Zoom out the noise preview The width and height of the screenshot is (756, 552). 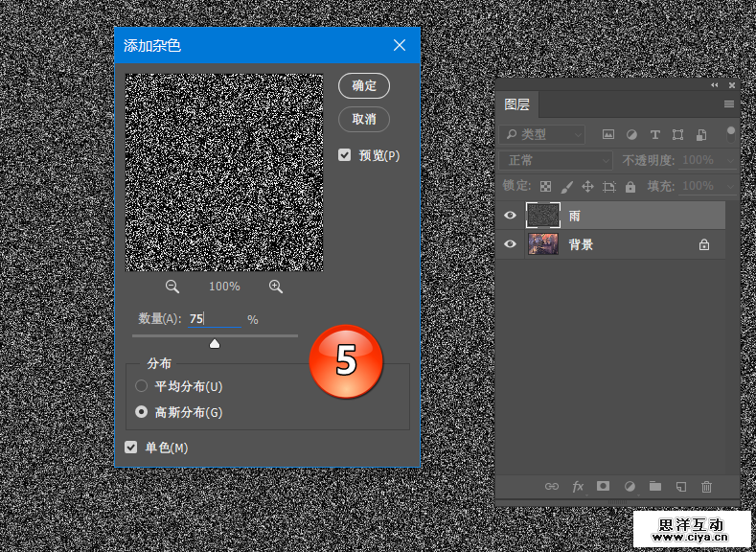pos(172,287)
